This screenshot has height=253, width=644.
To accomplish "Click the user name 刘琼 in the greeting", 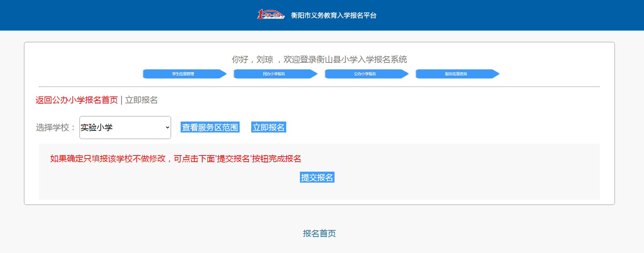I will (x=265, y=59).
